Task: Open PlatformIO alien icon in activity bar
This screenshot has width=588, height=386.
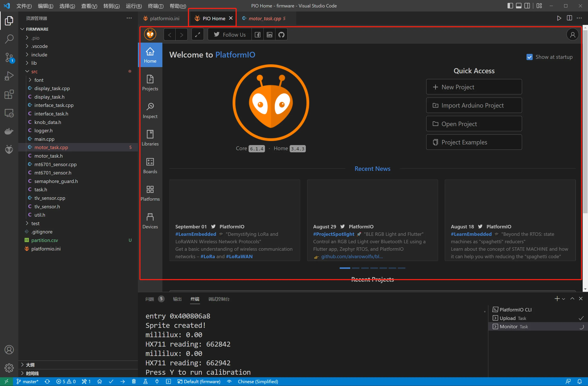Action: tap(9, 149)
